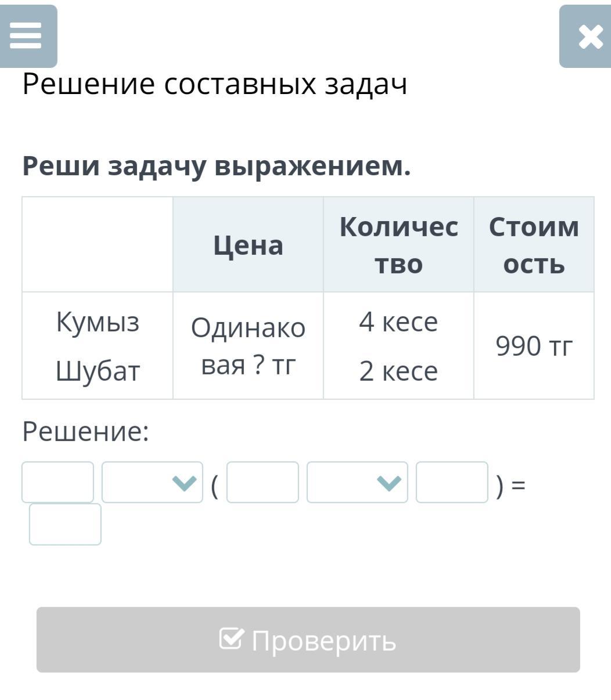Image resolution: width=611 pixels, height=700 pixels.
Task: Click first dropdown chevron arrow
Action: point(185,482)
